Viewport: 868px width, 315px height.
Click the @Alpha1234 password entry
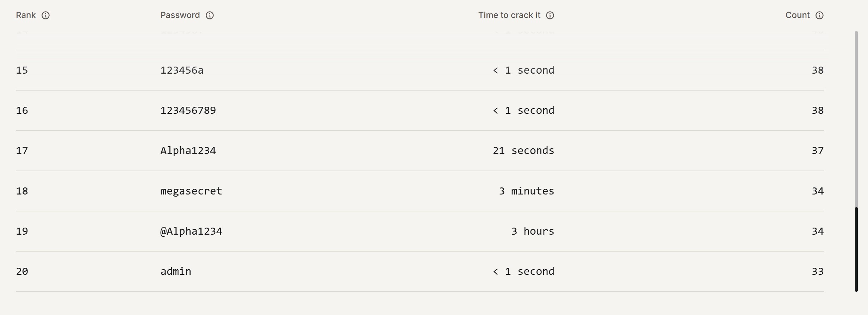[191, 231]
